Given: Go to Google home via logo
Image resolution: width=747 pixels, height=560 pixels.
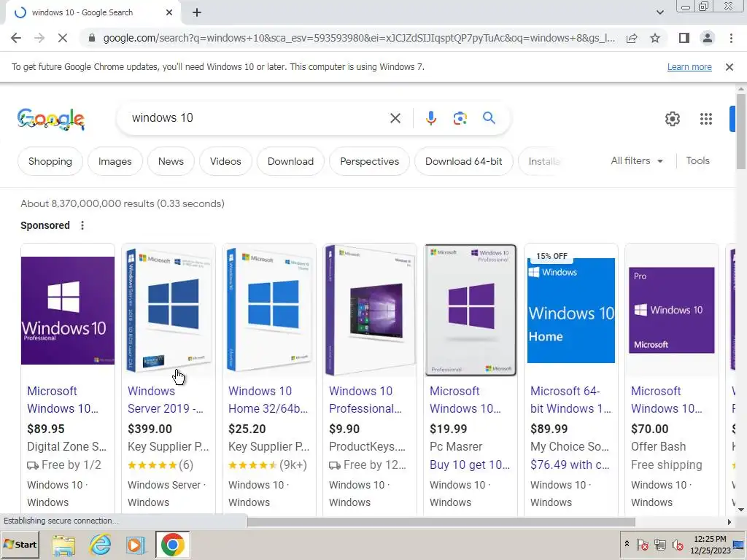Looking at the screenshot, I should click(x=51, y=119).
